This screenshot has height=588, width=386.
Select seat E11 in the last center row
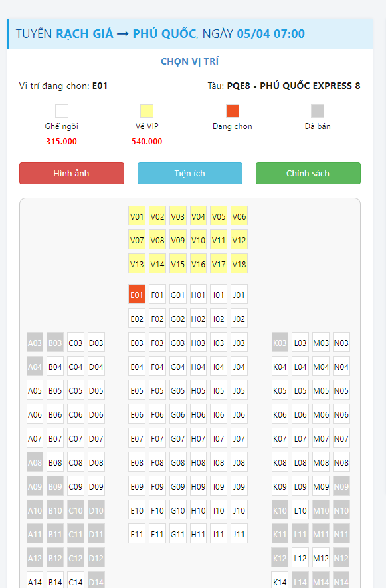pos(137,534)
